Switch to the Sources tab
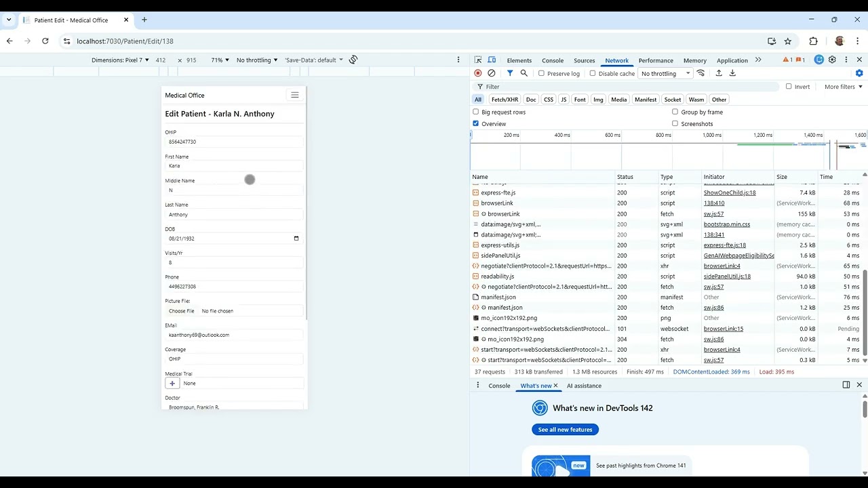This screenshot has height=488, width=868. coord(584,60)
